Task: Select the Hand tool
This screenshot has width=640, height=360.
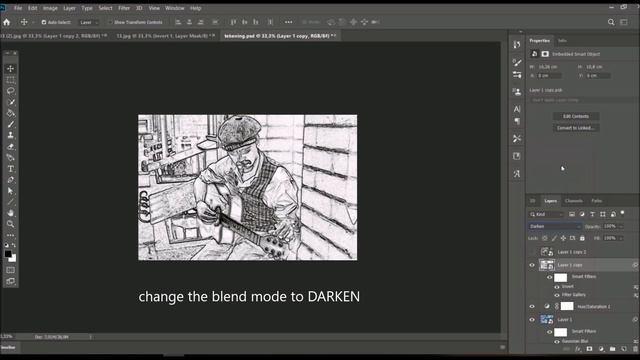Action: tap(11, 213)
